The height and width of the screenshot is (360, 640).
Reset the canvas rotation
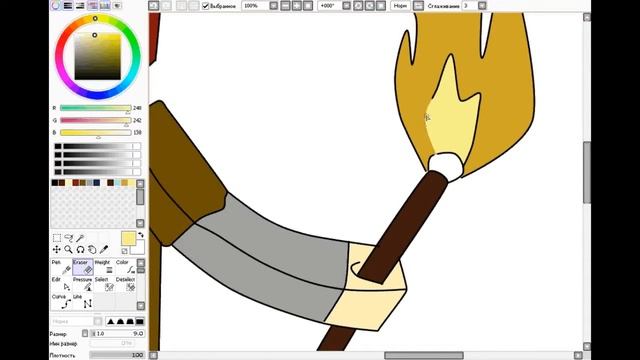(x=381, y=6)
